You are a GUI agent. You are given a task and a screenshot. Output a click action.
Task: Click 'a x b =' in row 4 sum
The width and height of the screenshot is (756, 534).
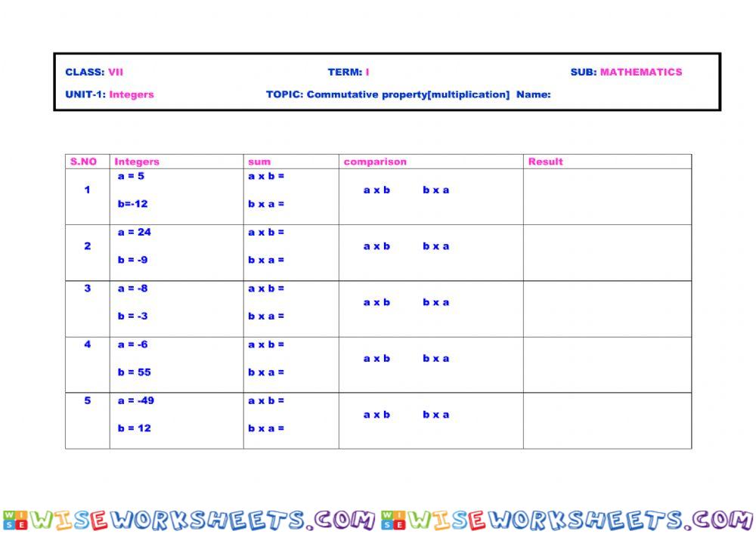[x=266, y=344]
